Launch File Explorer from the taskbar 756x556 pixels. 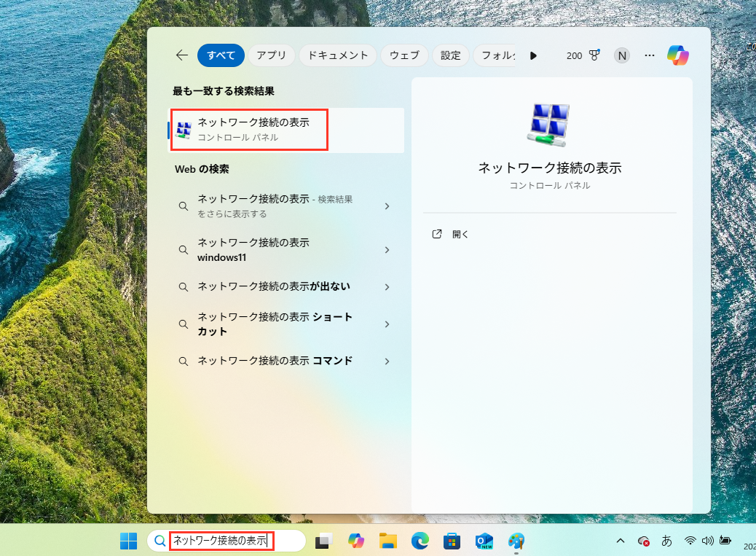point(387,541)
